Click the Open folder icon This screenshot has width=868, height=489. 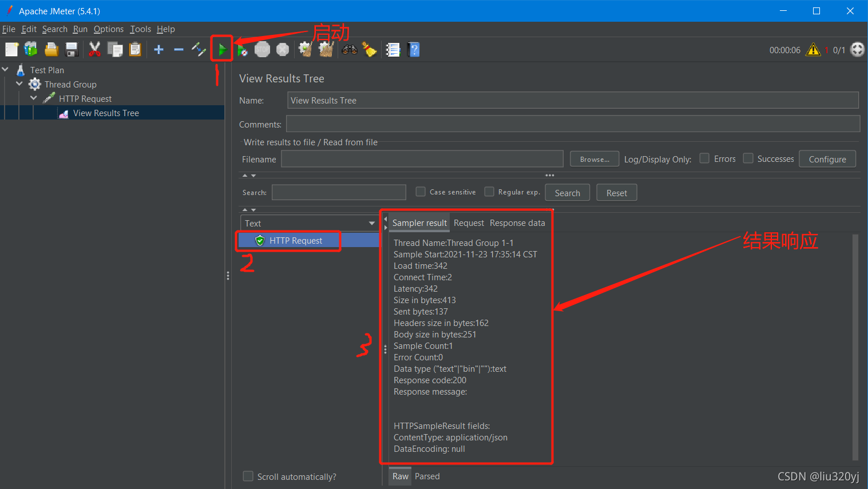click(x=51, y=50)
